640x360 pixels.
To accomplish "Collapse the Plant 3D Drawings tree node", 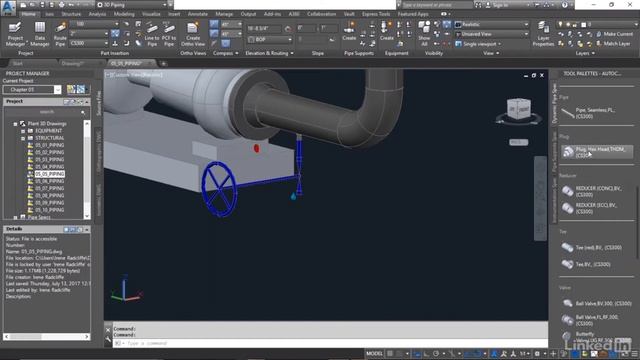I will click(x=16, y=124).
